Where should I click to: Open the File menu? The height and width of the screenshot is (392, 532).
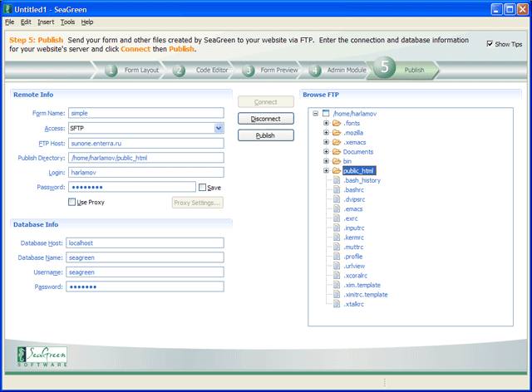click(x=10, y=22)
